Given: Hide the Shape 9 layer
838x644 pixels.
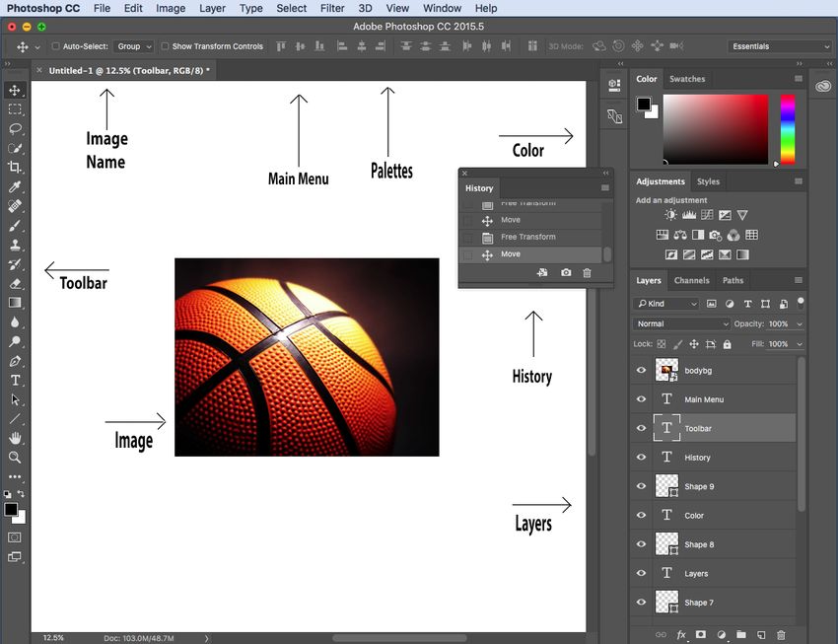Looking at the screenshot, I should [x=642, y=486].
